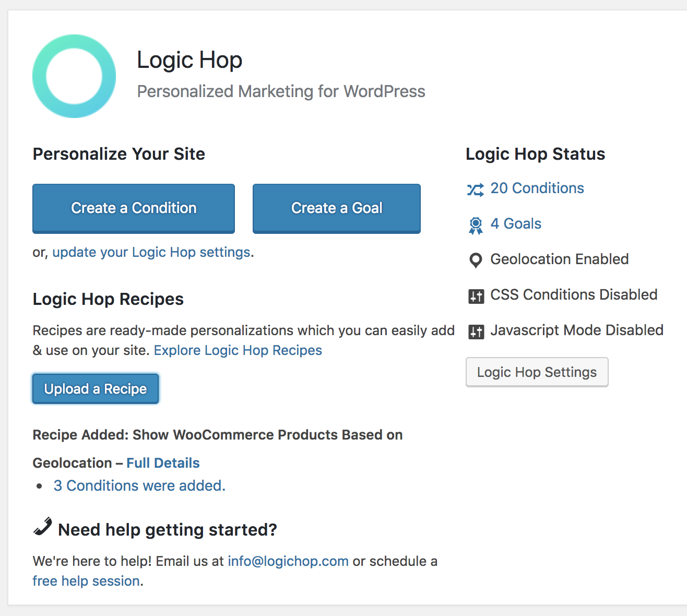Click the CSS Conditions Disabled status text

[x=574, y=295]
